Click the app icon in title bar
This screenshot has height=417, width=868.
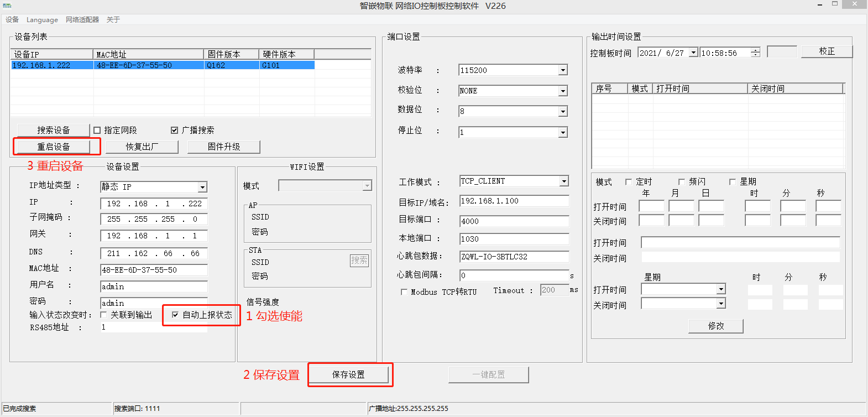[x=7, y=6]
